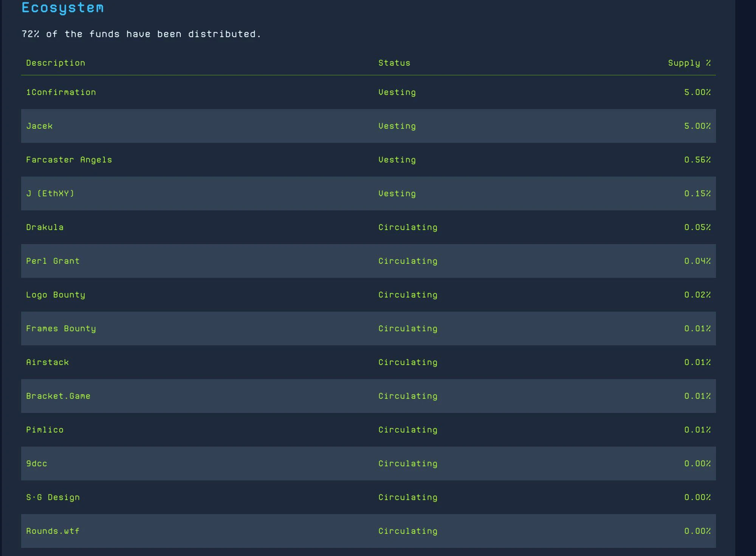Select the Frames Bounty row
Viewport: 756px width, 556px height.
pyautogui.click(x=61, y=329)
